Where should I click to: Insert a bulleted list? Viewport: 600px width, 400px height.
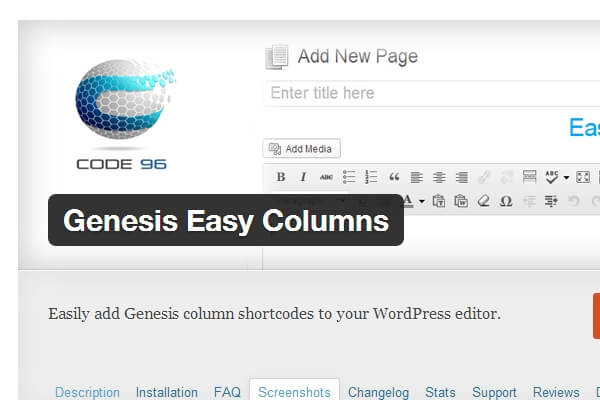(349, 177)
